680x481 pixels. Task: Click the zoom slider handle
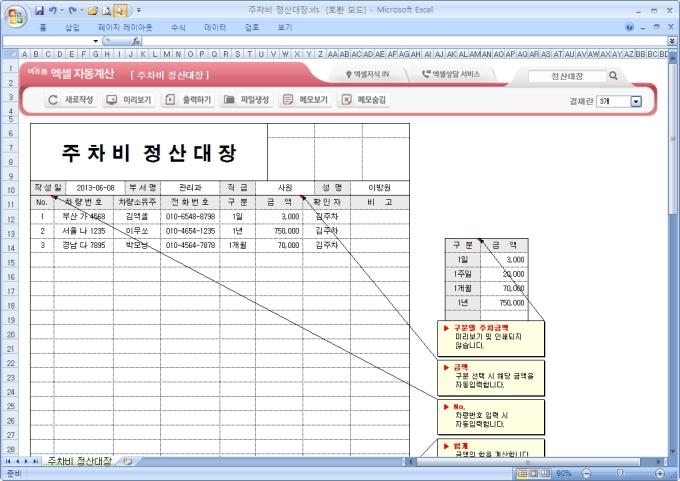tap(620, 473)
